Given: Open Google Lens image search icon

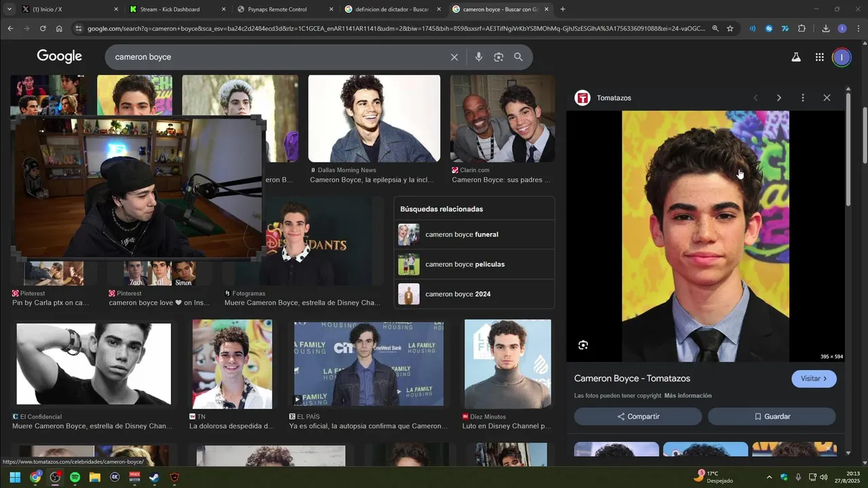Looking at the screenshot, I should coord(498,57).
